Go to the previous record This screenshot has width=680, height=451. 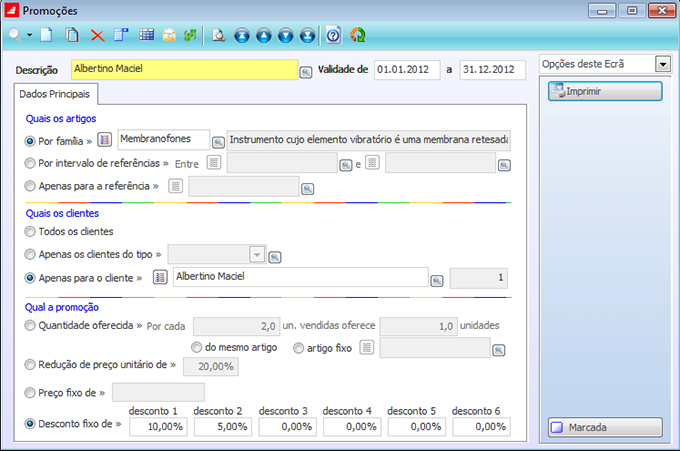click(x=264, y=36)
